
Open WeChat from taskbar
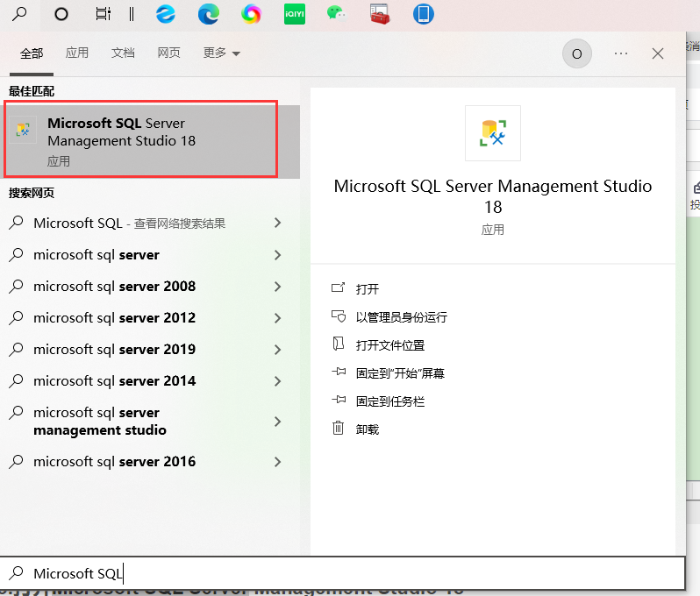[337, 14]
